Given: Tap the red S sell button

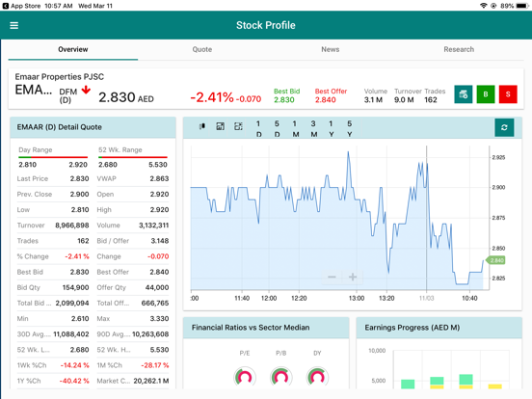Looking at the screenshot, I should coord(508,94).
